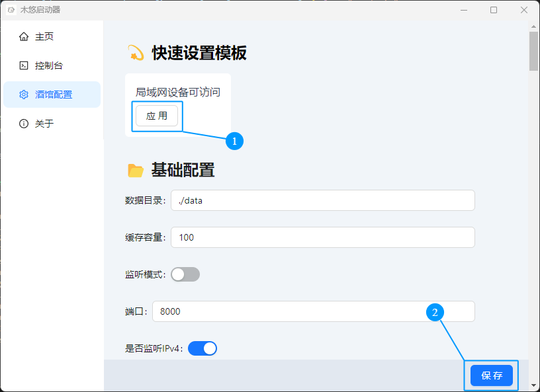Click the tavern config gear icon
This screenshot has width=540, height=392.
24,95
